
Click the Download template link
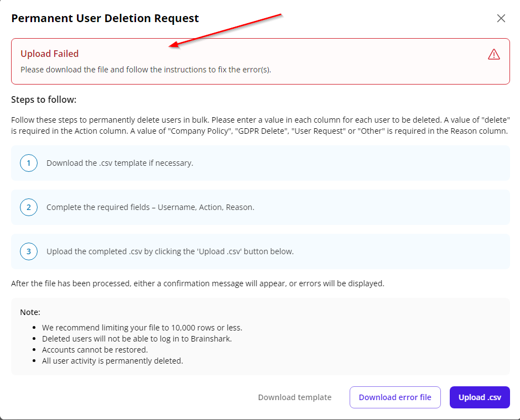coord(294,397)
